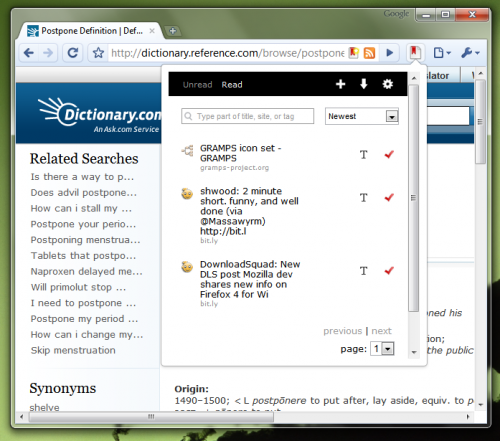Image resolution: width=500 pixels, height=441 pixels.
Task: Click the red bookmark extension icon
Action: click(x=415, y=53)
